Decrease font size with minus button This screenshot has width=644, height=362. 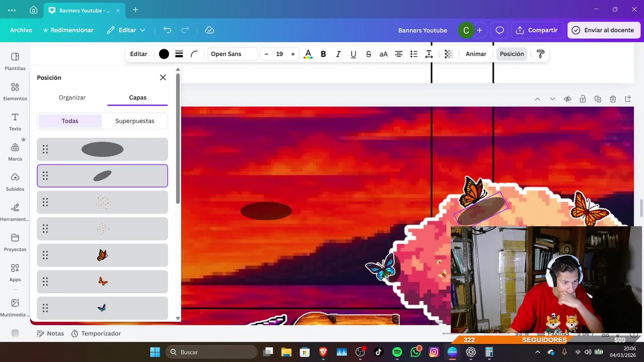click(x=266, y=54)
